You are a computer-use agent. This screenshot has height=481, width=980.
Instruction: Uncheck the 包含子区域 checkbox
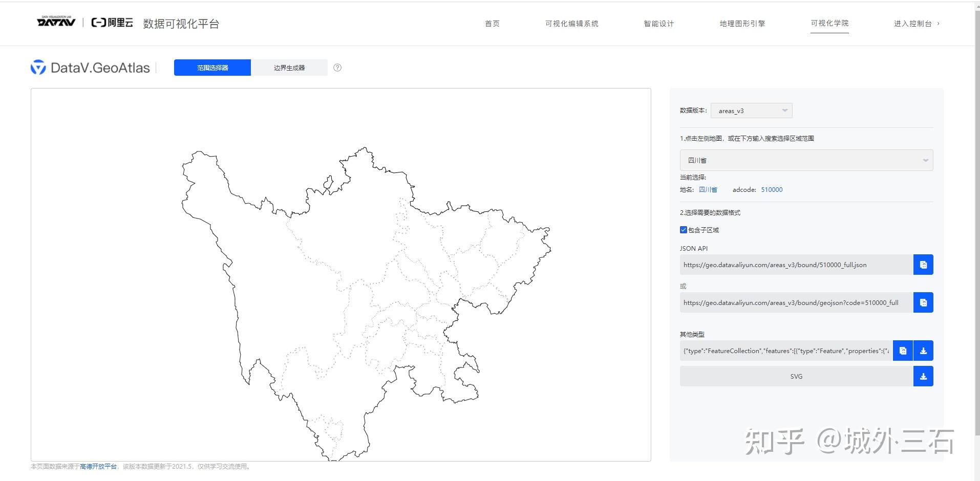coord(684,230)
